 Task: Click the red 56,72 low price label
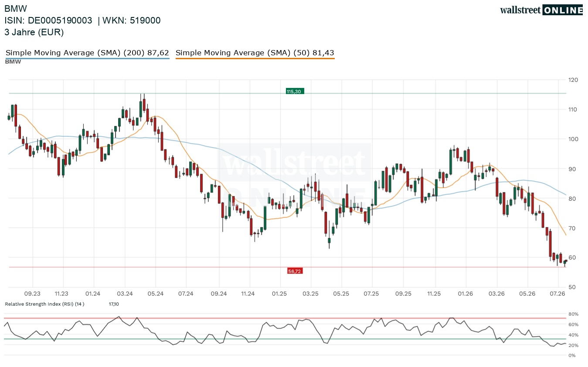pyautogui.click(x=295, y=271)
